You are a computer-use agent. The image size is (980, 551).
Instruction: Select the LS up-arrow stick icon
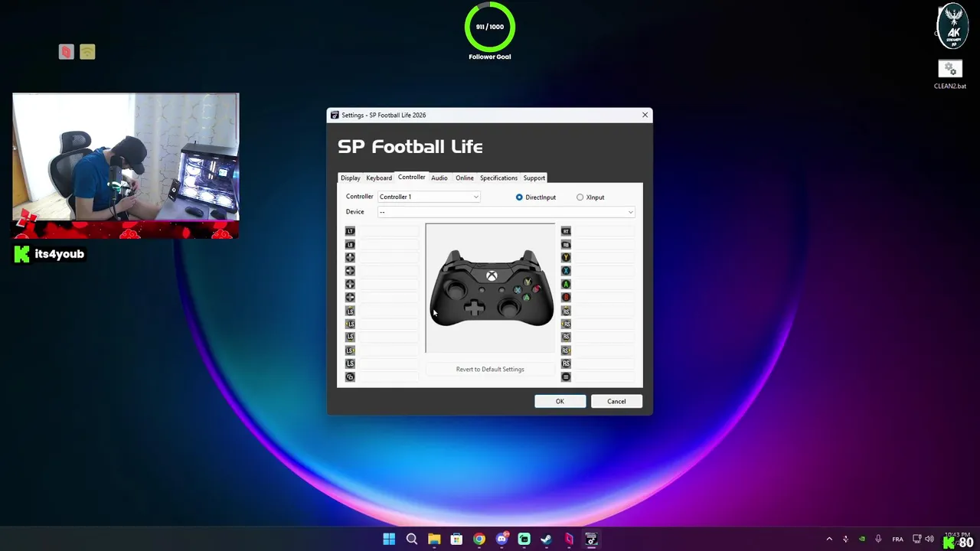tap(350, 311)
